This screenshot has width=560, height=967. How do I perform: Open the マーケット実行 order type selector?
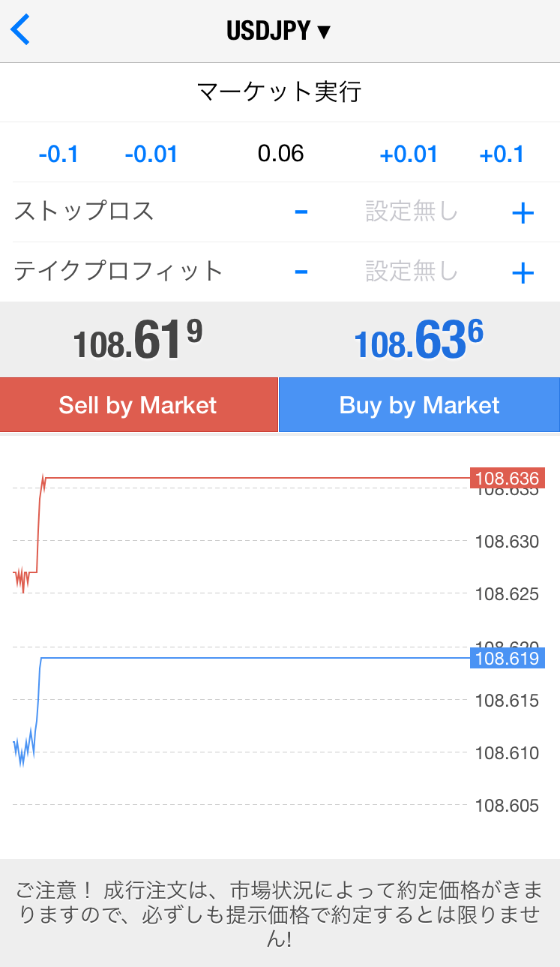coord(280,92)
